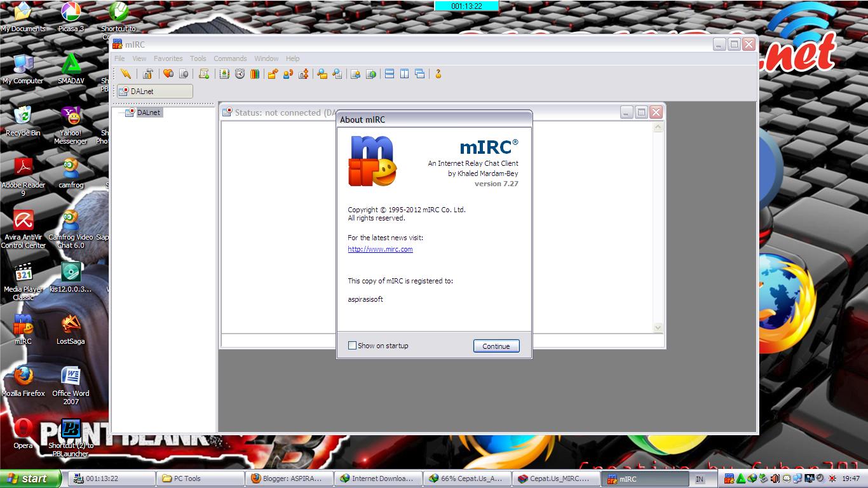Click the Send File folder icon
Screen dimensions: 868x488
[x=273, y=74]
